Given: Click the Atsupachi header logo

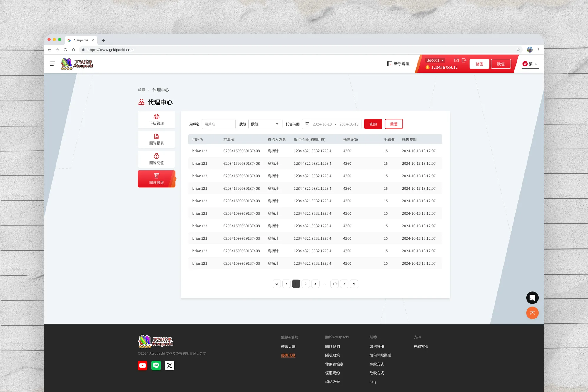Looking at the screenshot, I should coord(77,64).
